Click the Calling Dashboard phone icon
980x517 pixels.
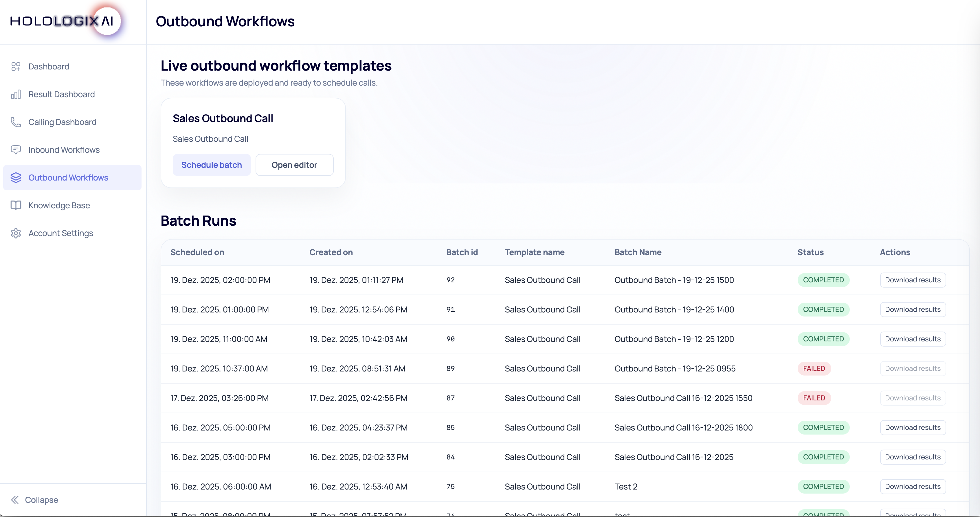(16, 122)
